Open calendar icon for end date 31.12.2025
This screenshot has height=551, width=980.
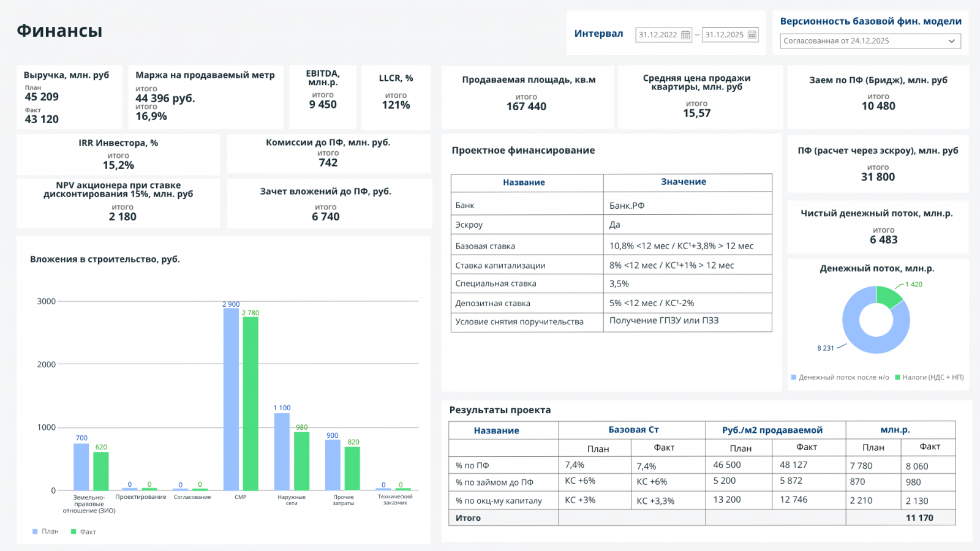pyautogui.click(x=752, y=35)
